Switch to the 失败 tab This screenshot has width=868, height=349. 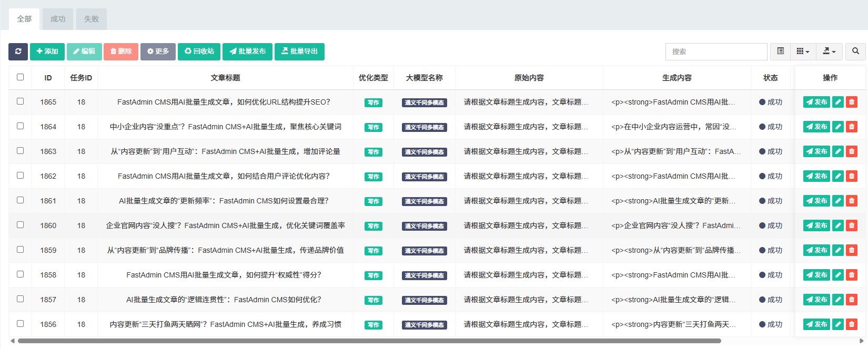pyautogui.click(x=92, y=19)
